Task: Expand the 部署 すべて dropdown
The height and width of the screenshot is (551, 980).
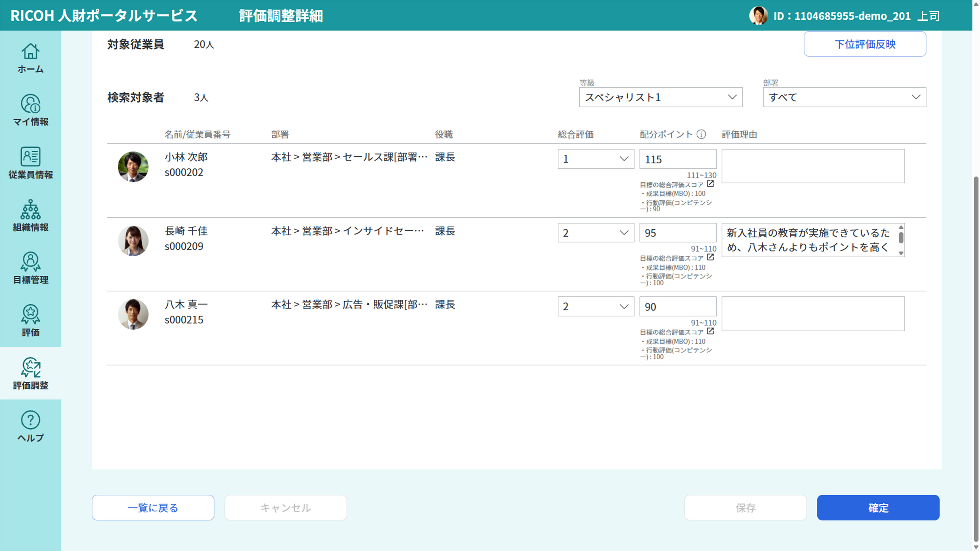Action: (x=844, y=97)
